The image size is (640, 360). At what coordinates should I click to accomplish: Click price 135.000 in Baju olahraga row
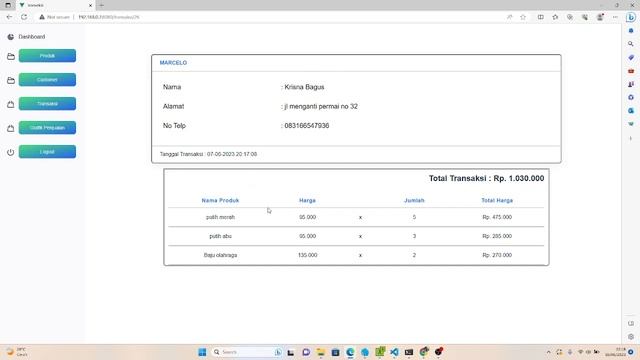[307, 255]
